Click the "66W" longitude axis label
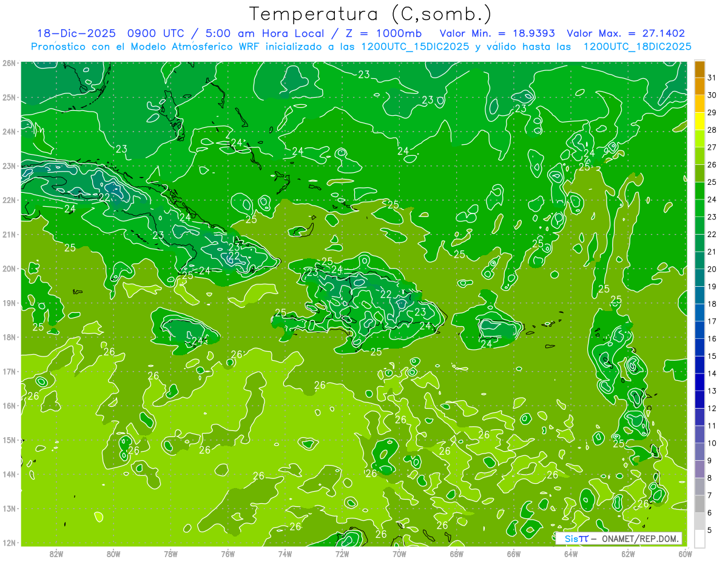 [x=514, y=554]
